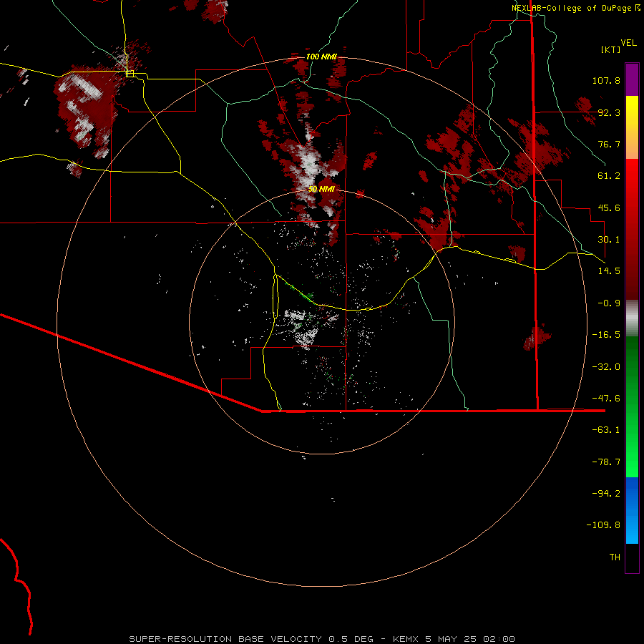Click the green segment of velocity color bar
Viewport: 644px width, 644px height.
coord(632,406)
